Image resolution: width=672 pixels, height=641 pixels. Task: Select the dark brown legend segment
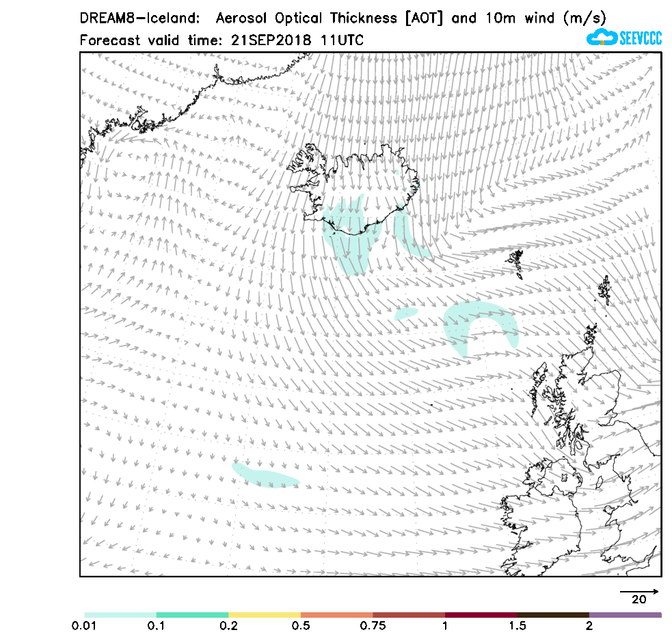coord(553,615)
